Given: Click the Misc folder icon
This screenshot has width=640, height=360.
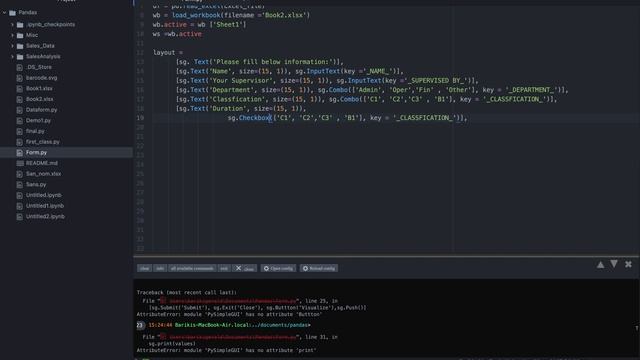Looking at the screenshot, I should pos(20,35).
